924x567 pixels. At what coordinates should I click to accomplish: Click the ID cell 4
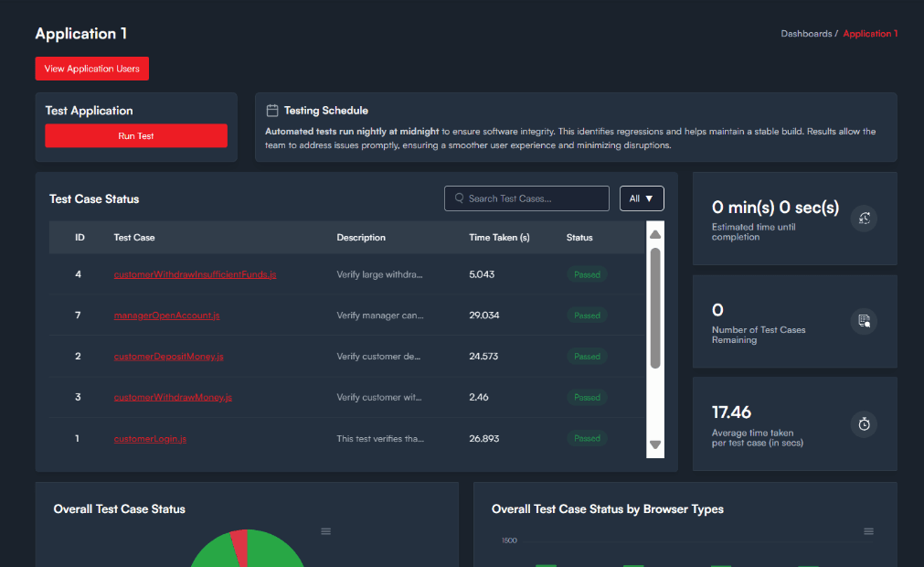(x=78, y=274)
